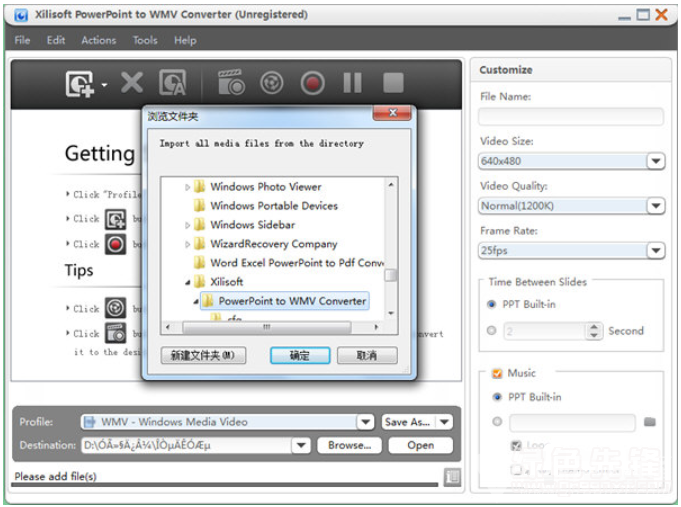This screenshot has width=681, height=507.
Task: Toggle the Loop checkbox
Action: pyautogui.click(x=516, y=446)
